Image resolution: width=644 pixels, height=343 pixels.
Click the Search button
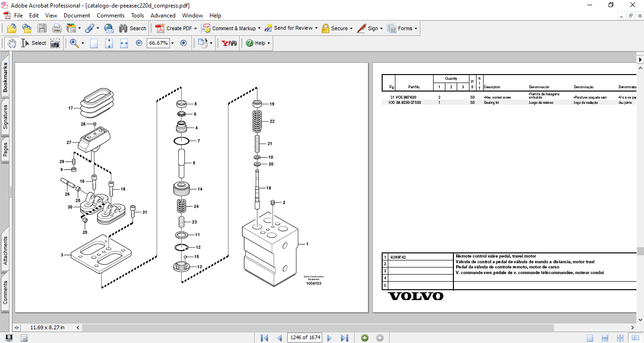(x=133, y=28)
